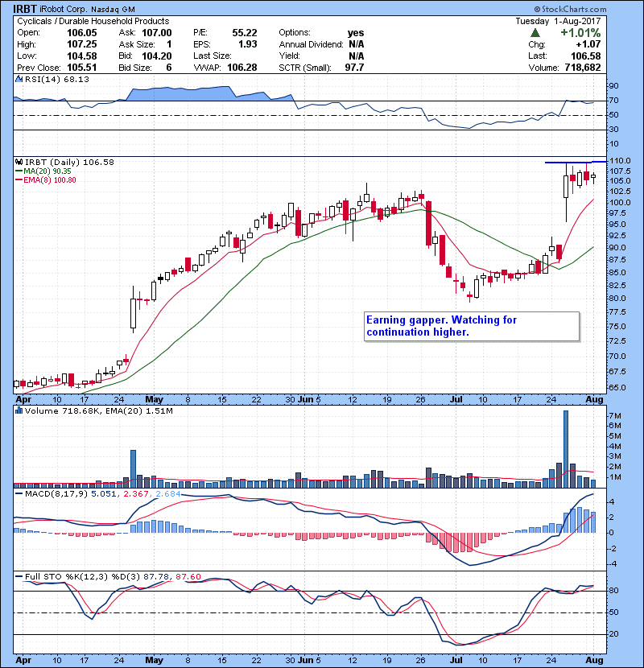Click the 80.0 price axis label

(x=617, y=299)
